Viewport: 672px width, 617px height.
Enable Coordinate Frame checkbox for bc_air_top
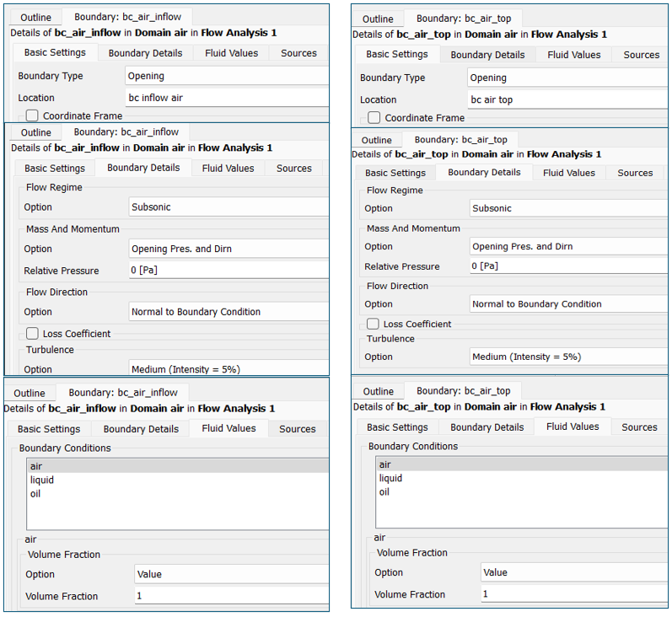[x=374, y=117]
